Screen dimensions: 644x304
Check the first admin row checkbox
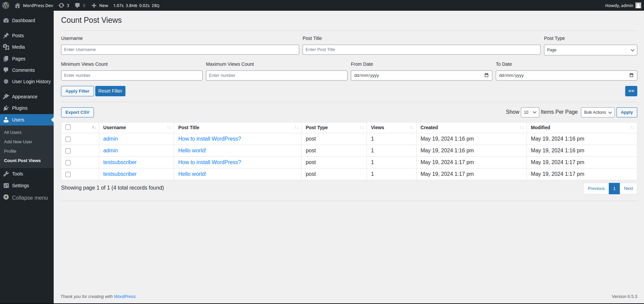[68, 139]
